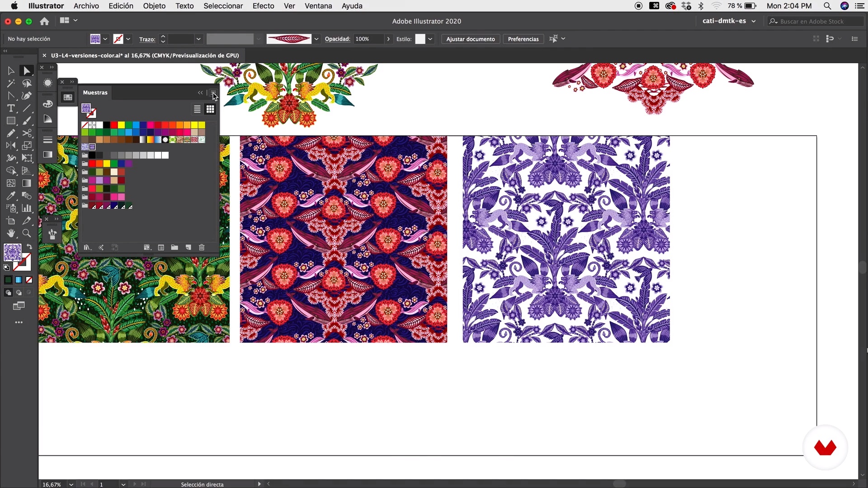Select the Eyedropper tool
Viewport: 868px width, 488px height.
pos(11,196)
